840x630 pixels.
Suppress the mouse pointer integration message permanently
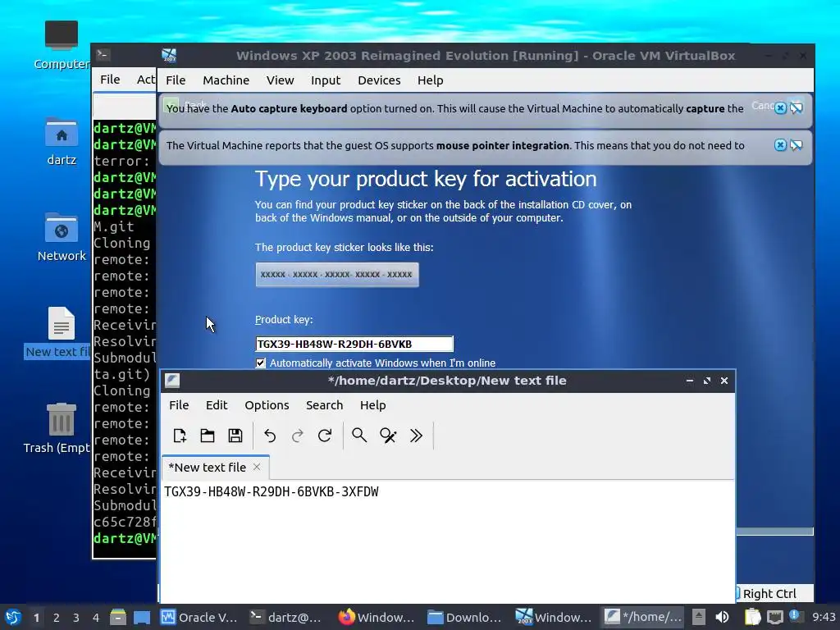tap(797, 145)
